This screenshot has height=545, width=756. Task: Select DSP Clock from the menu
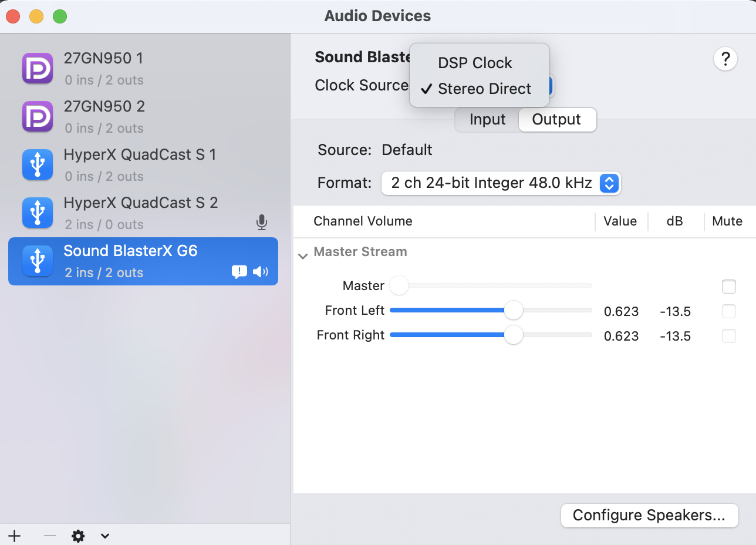[475, 63]
